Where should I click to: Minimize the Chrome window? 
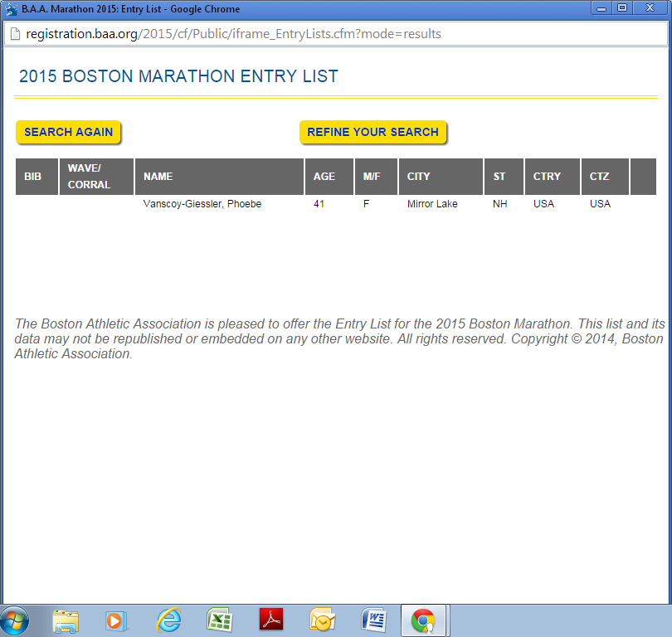(x=601, y=8)
